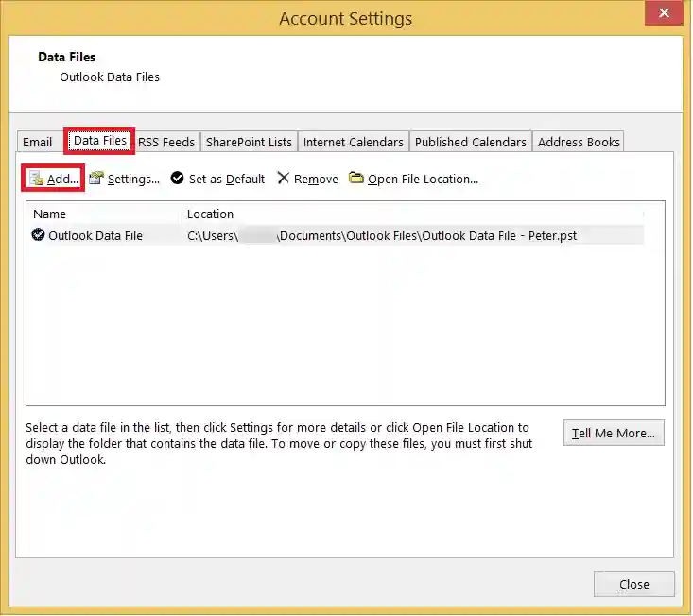Open the Internet Calendars tab
693x616 pixels.
(354, 142)
